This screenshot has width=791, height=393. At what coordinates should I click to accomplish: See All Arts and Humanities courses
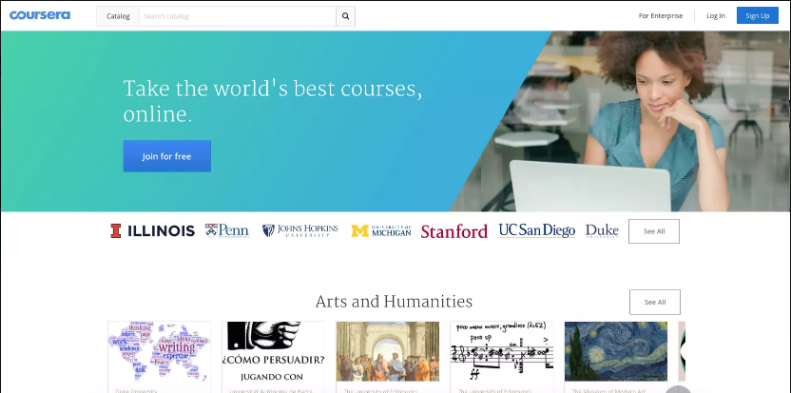point(655,302)
